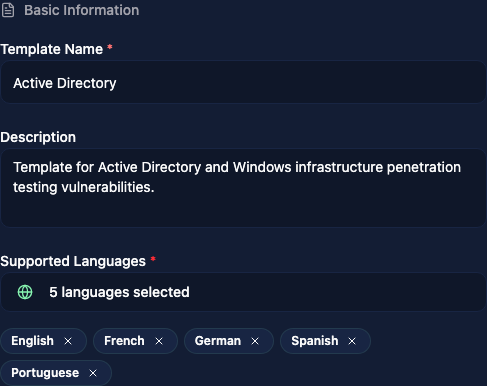Remove the Spanish language tag
Viewport: 487px width, 386px height.
[x=352, y=341]
